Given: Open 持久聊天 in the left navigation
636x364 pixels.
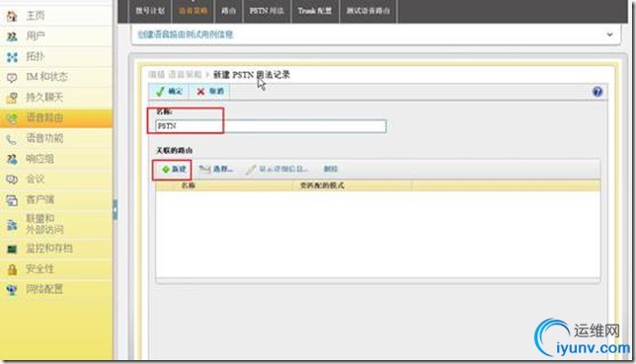Looking at the screenshot, I should click(x=56, y=98).
